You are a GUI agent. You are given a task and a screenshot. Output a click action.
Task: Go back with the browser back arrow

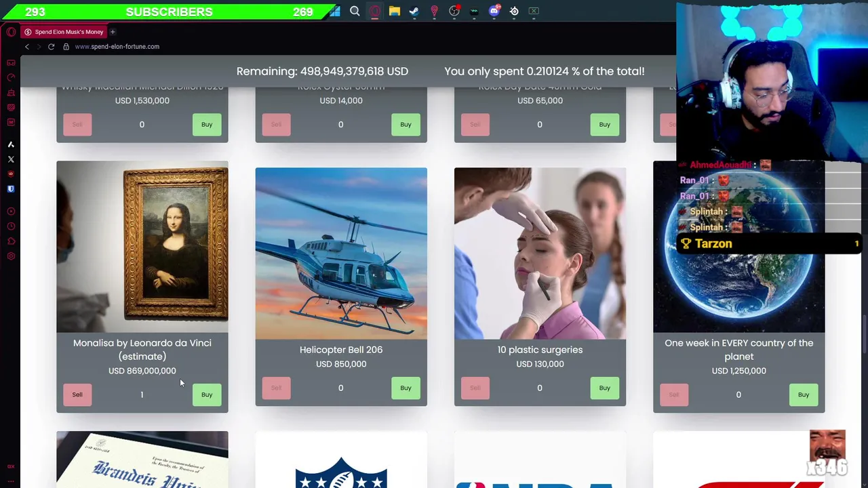(27, 47)
